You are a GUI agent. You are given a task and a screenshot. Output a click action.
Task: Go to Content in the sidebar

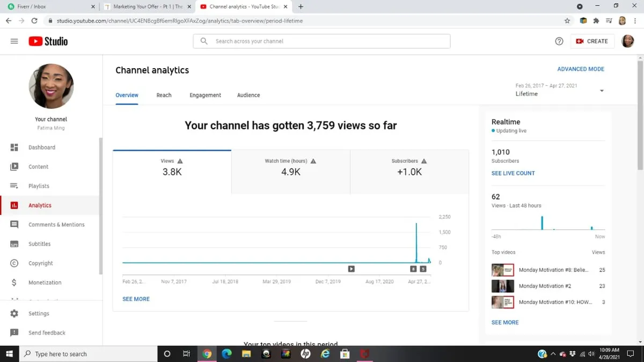coord(38,167)
